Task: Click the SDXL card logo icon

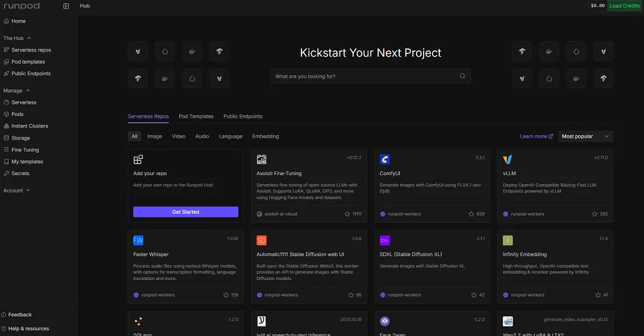Action: pyautogui.click(x=384, y=240)
